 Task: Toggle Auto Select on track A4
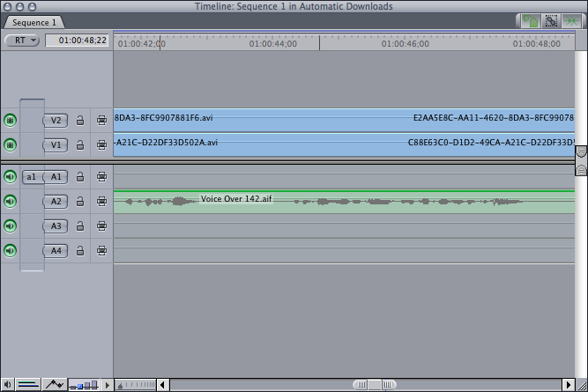101,251
